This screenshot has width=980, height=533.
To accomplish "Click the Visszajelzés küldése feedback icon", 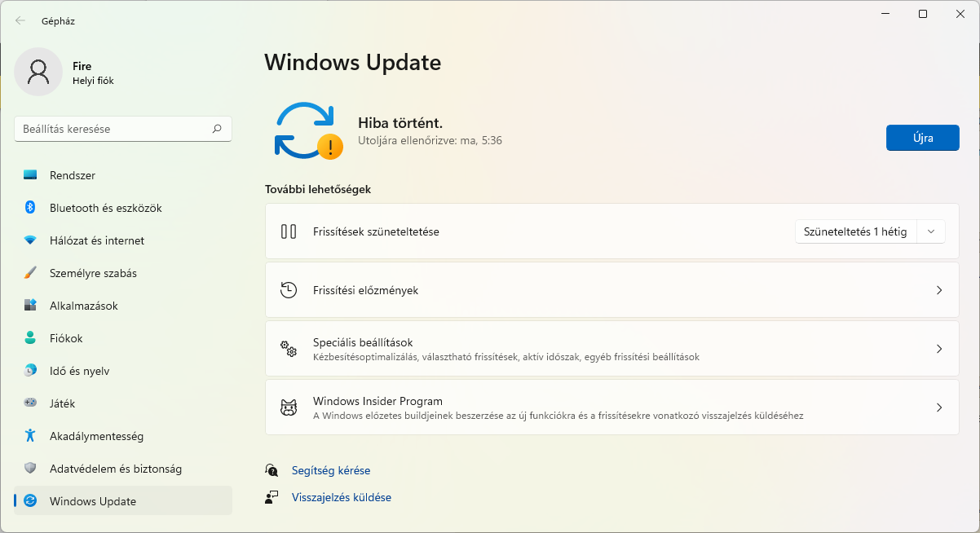I will 271,497.
